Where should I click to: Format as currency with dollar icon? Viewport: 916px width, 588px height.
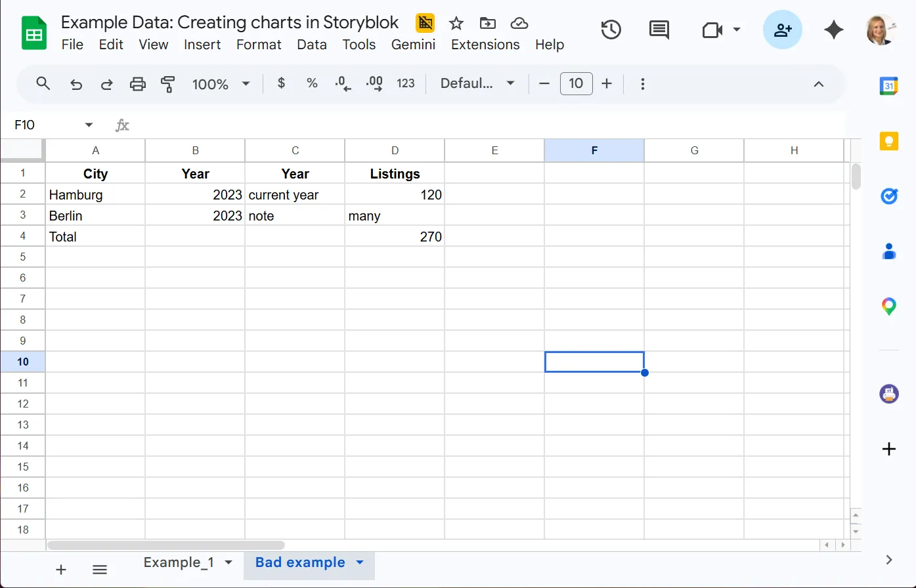(282, 83)
